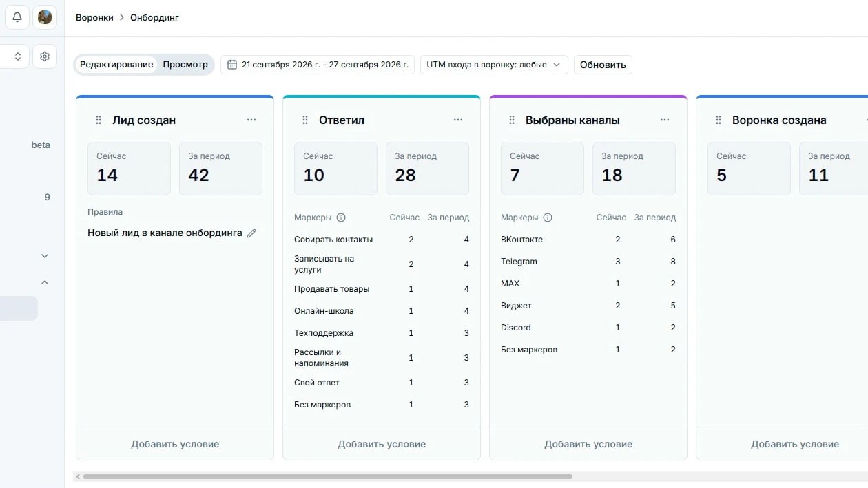Expand the sidebar up-down selector arrows

[x=18, y=56]
